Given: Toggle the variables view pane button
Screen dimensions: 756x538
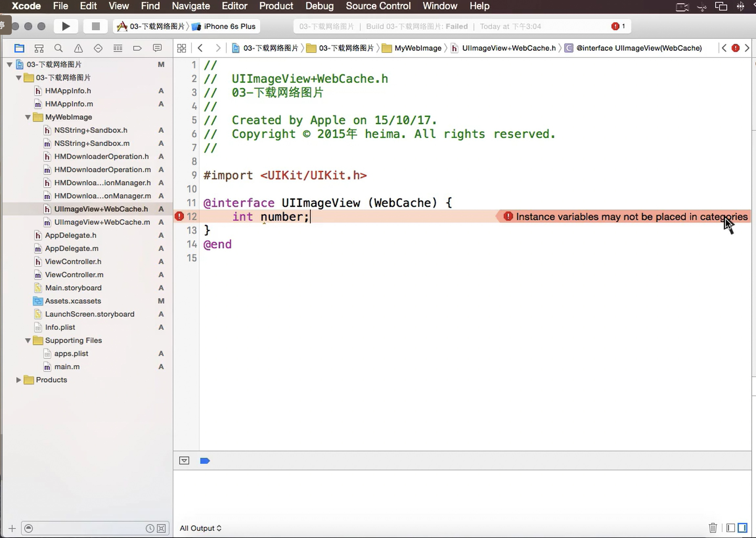Looking at the screenshot, I should tap(730, 527).
